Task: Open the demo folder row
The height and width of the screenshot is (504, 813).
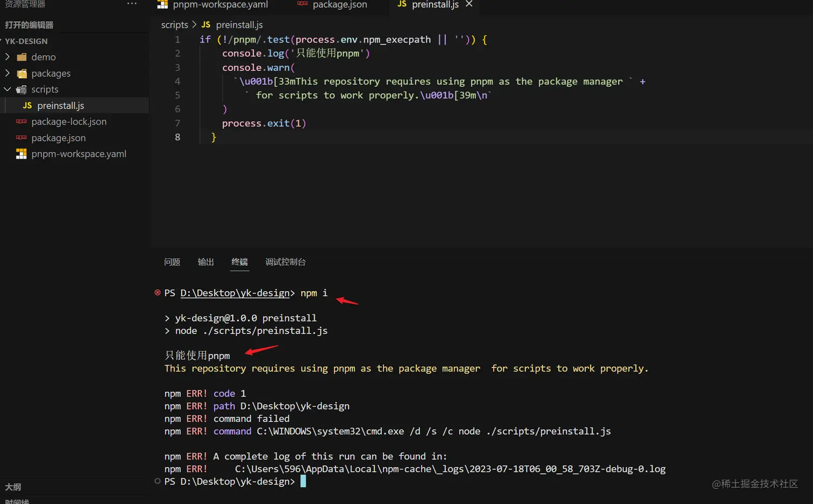Action: [74, 57]
